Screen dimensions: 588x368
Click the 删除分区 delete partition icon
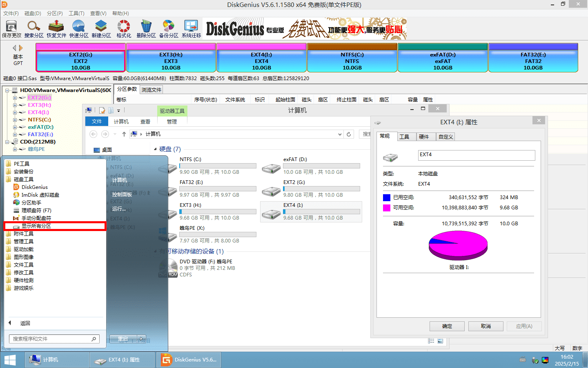[x=146, y=29]
